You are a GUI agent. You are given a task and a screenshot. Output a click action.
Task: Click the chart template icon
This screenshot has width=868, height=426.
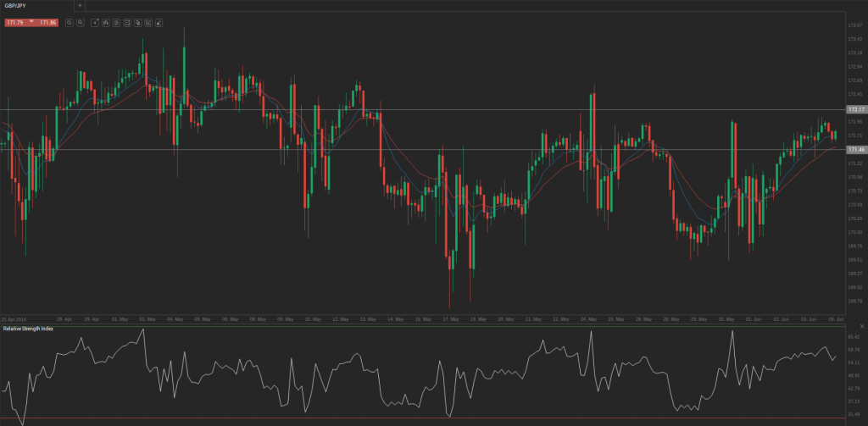(x=127, y=23)
